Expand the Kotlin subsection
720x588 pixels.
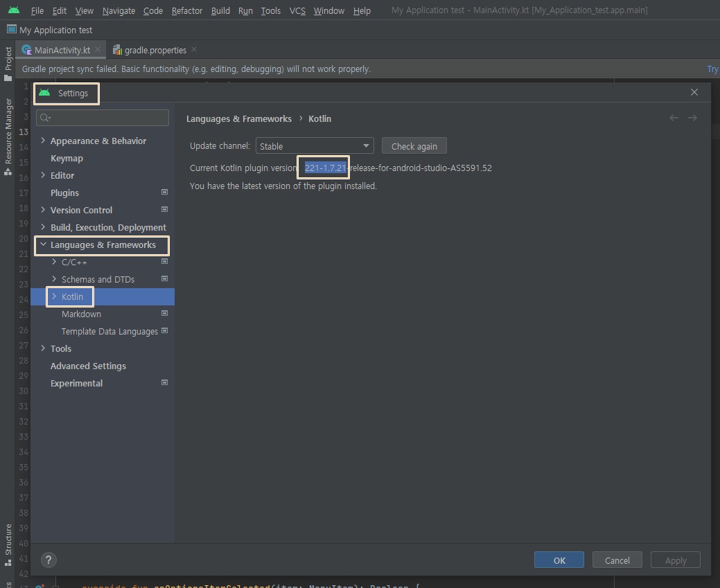(x=54, y=296)
